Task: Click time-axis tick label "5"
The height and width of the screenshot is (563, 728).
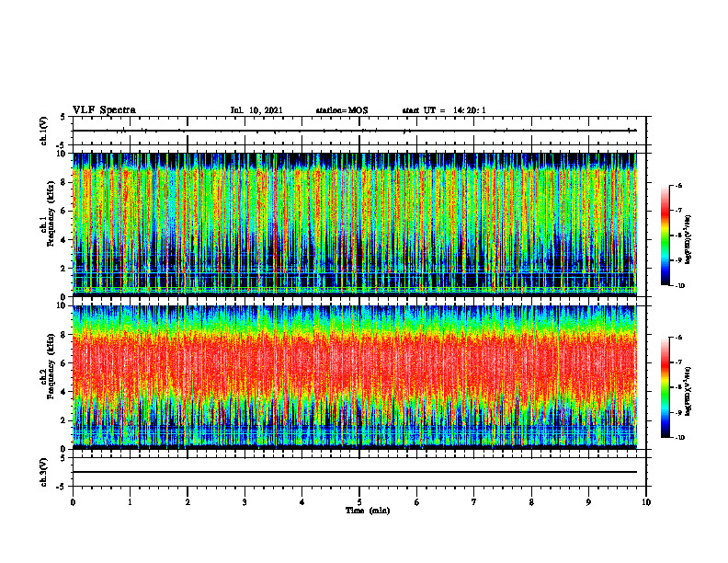Action: click(x=359, y=502)
